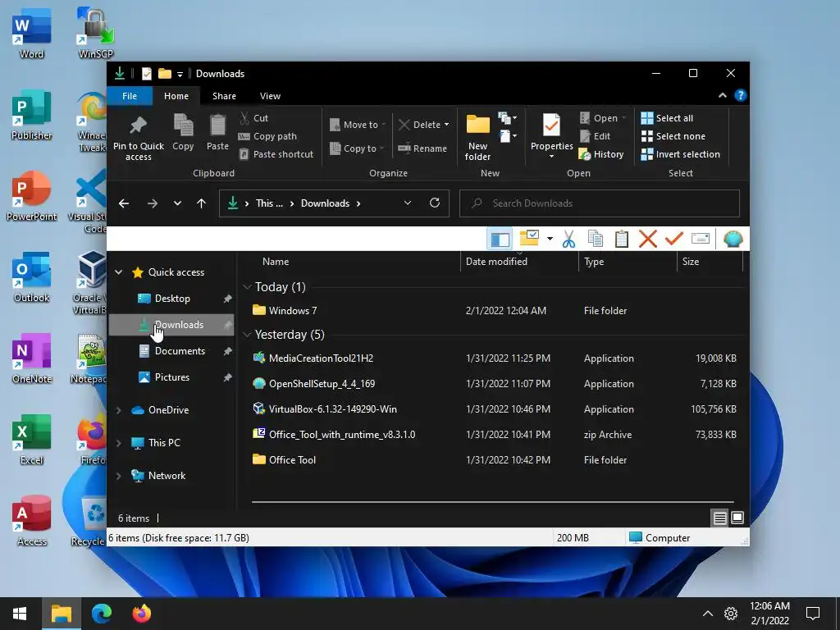Click the Copy to button
840x630 pixels.
(x=356, y=148)
